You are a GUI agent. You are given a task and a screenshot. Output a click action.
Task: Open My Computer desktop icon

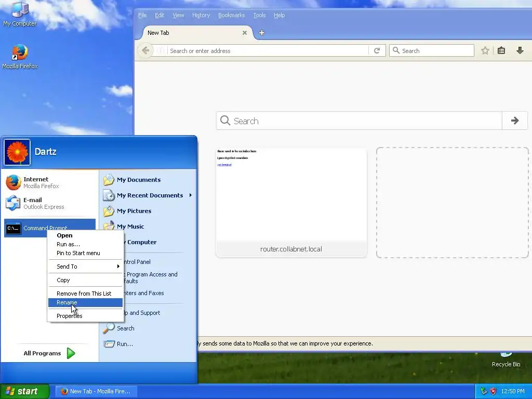coord(20,14)
